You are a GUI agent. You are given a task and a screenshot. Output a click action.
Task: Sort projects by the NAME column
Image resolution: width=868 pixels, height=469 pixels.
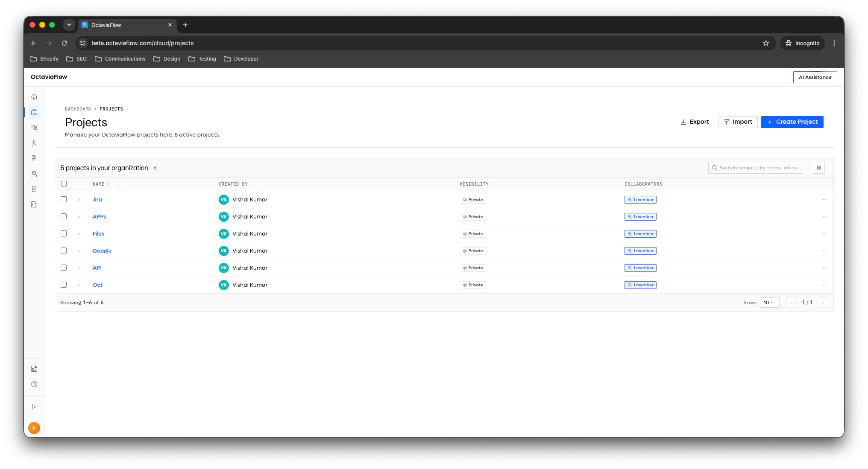coord(101,184)
